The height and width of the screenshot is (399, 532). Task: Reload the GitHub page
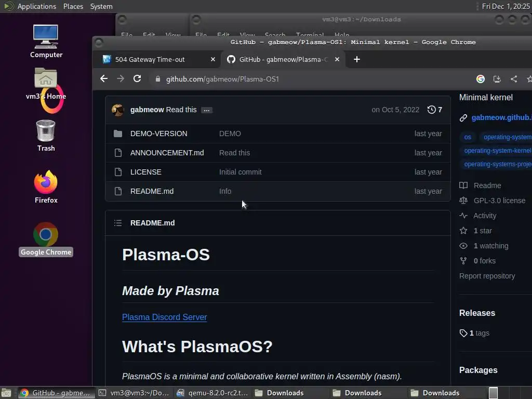[x=137, y=79]
